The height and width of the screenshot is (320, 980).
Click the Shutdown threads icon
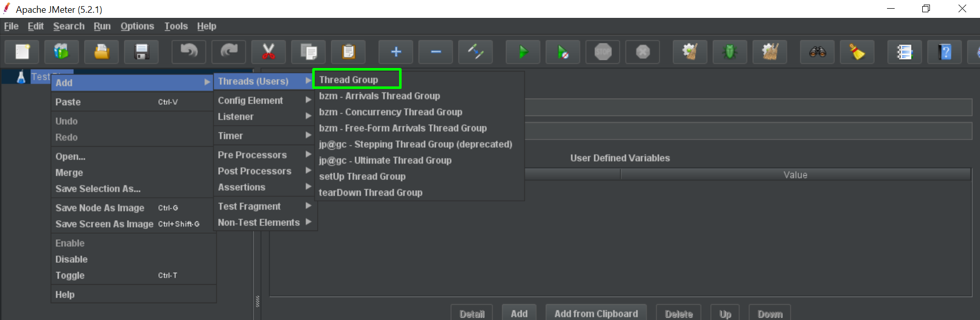[x=643, y=52]
